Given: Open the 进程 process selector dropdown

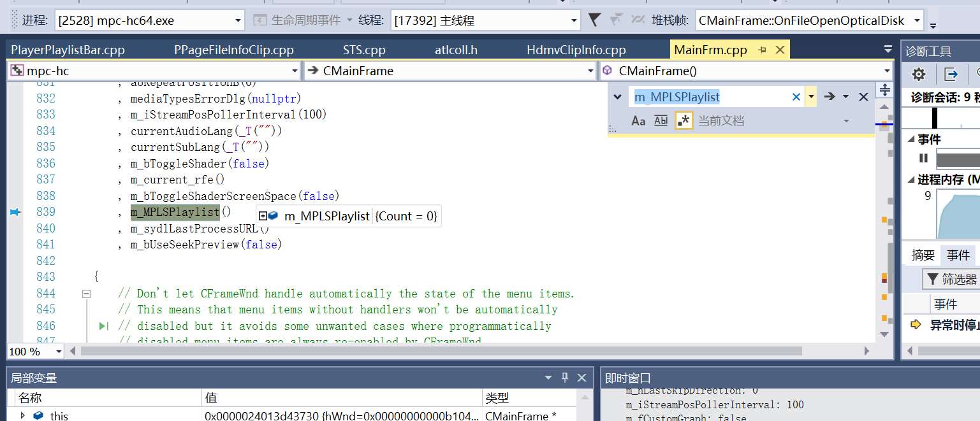Looking at the screenshot, I should 239,20.
